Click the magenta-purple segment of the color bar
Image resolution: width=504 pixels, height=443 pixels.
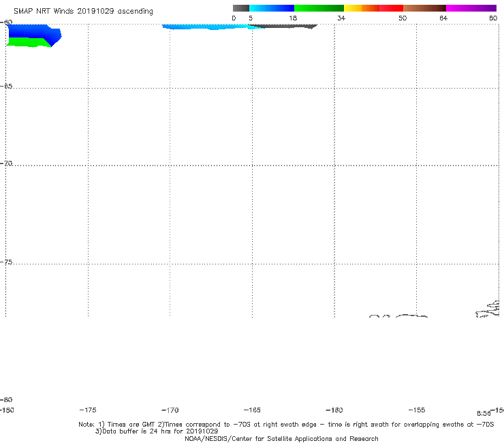[x=471, y=8]
